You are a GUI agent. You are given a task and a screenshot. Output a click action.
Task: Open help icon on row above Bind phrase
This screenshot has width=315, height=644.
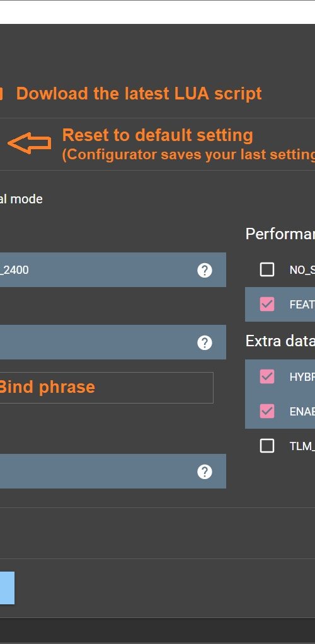pos(204,342)
